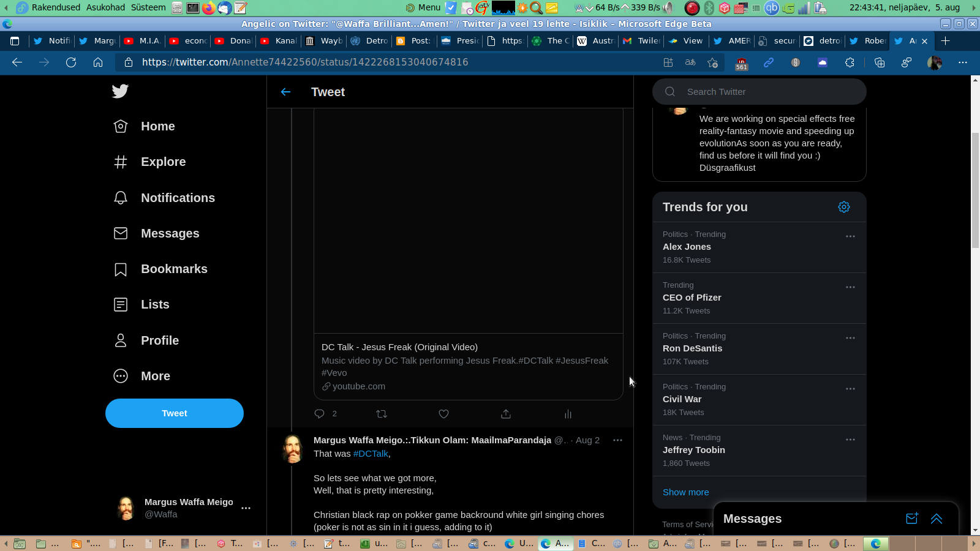Open the new tab plus button
The height and width of the screenshot is (551, 980).
point(946,41)
